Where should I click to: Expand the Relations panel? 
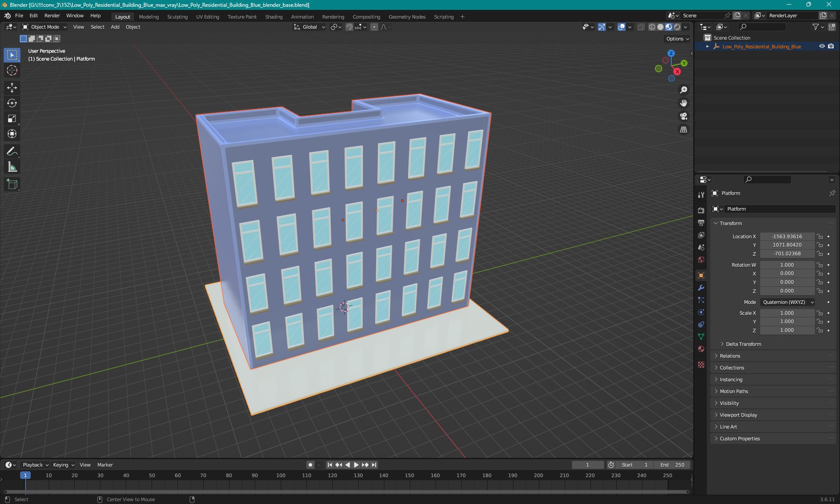(x=730, y=356)
